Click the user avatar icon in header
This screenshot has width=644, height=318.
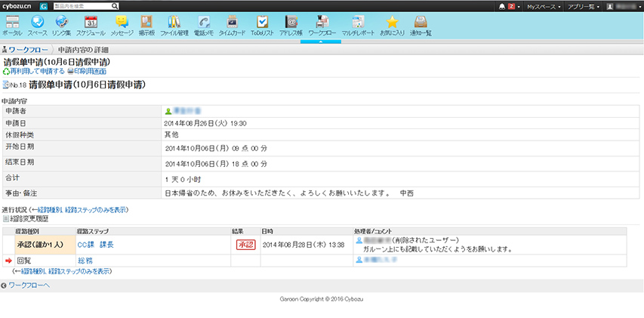(x=610, y=7)
